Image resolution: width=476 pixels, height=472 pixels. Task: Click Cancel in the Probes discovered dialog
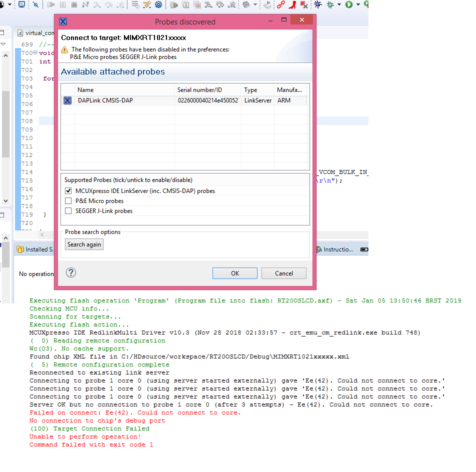coord(283,273)
